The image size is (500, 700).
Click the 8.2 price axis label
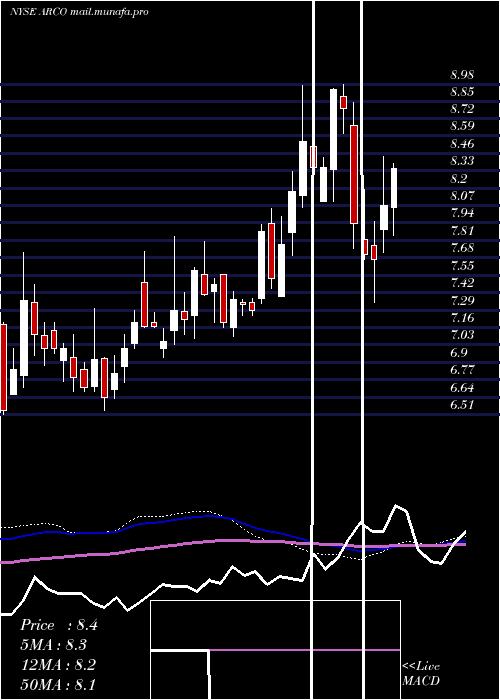coord(459,179)
